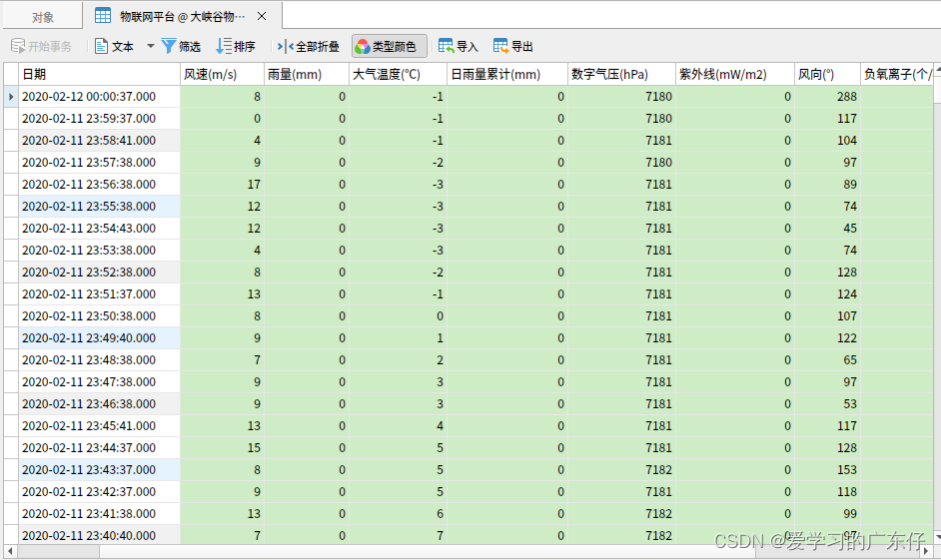Click the 开始事务 toolbar button

pyautogui.click(x=41, y=46)
